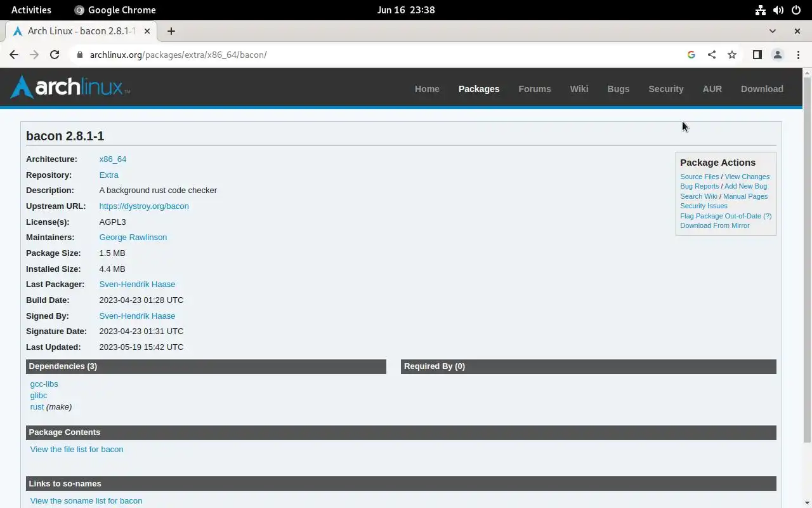Screen dimensions: 812x508
Task: Open the Download nav item
Action: pyautogui.click(x=762, y=89)
